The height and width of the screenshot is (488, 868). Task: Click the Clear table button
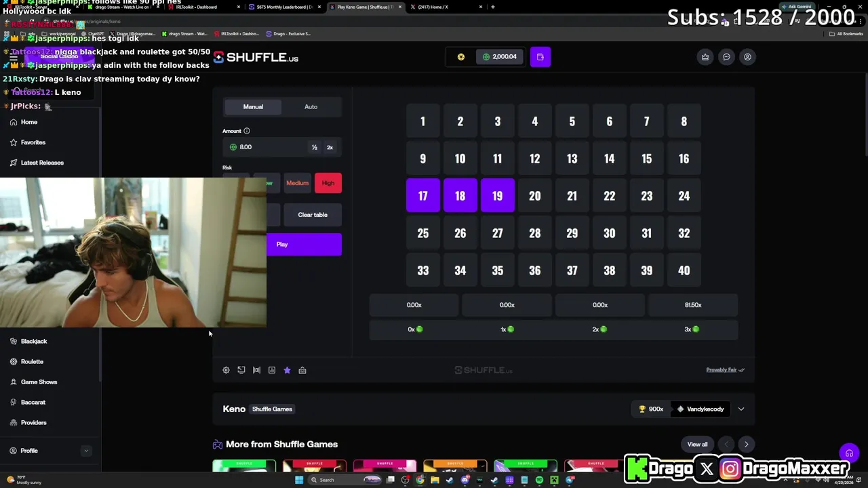[x=313, y=215]
